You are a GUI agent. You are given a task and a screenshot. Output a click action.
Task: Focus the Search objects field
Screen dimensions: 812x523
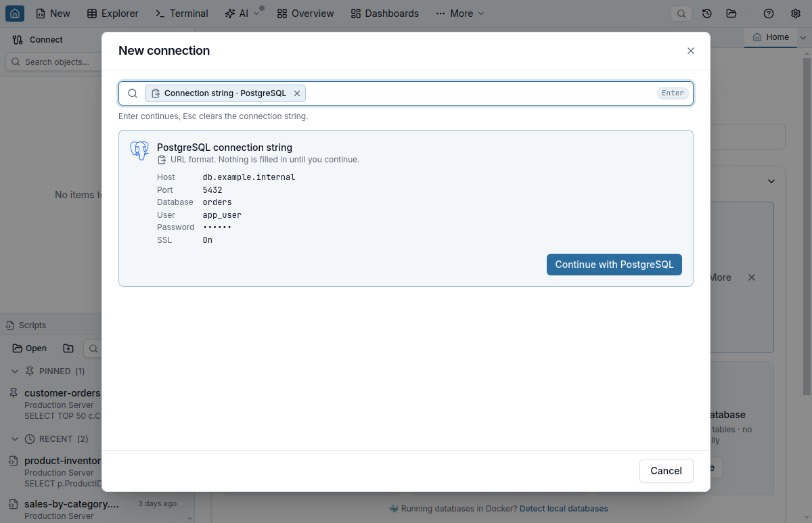(x=54, y=62)
